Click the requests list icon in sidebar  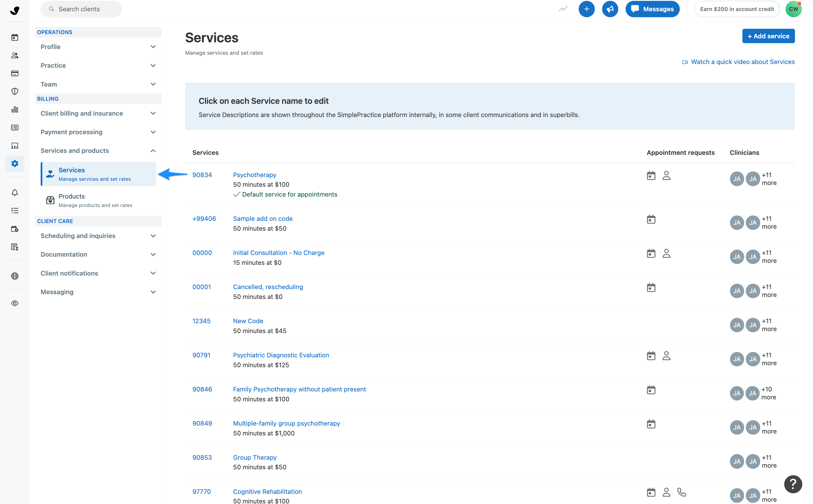tap(15, 127)
